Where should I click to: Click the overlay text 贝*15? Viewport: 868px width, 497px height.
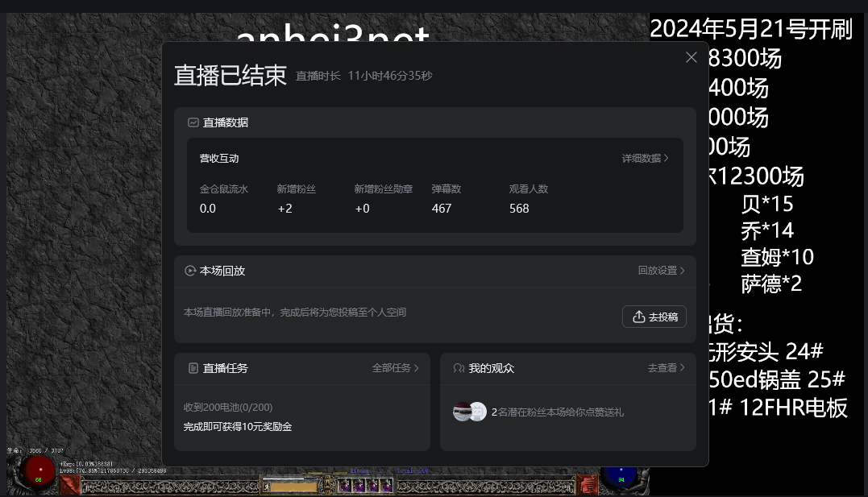coord(767,204)
